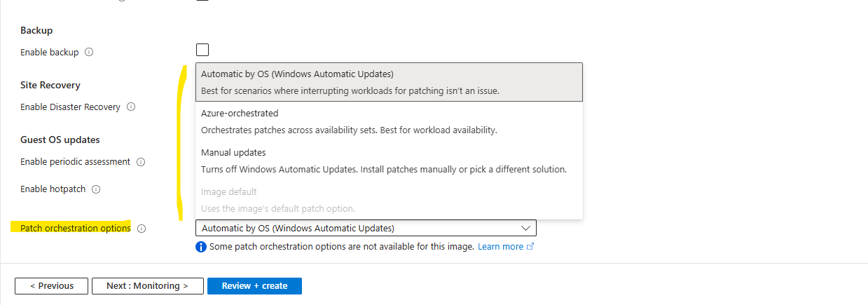Show info for Enable Disaster Recovery
Viewport: 868px width, 305px height.
[131, 107]
